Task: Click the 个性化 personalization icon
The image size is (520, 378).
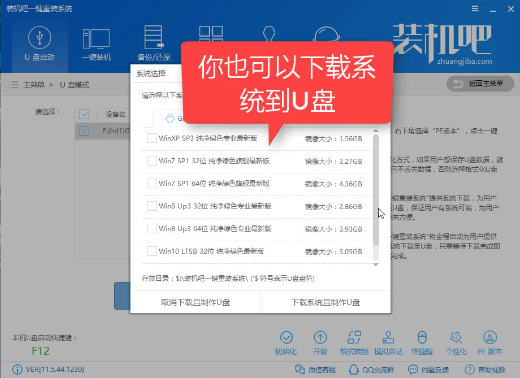Action: coord(456,343)
